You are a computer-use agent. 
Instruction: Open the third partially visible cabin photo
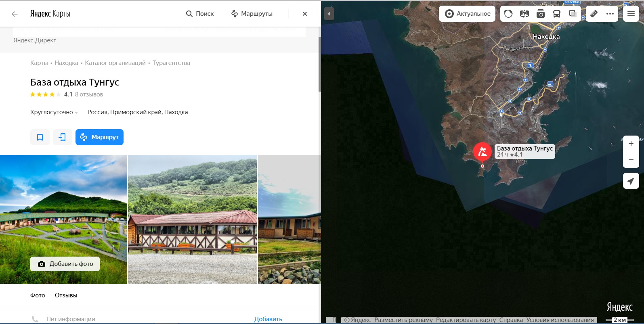(289, 219)
